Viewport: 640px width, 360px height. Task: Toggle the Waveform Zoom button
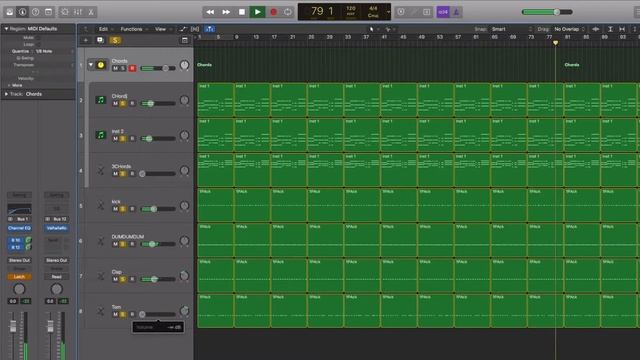(x=596, y=29)
